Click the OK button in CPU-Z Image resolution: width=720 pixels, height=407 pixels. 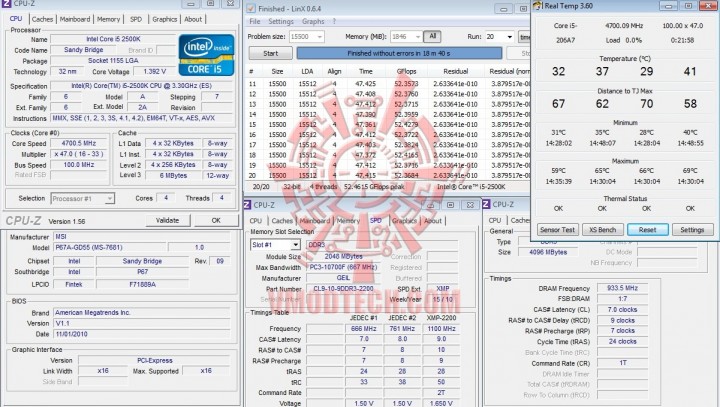pyautogui.click(x=216, y=220)
